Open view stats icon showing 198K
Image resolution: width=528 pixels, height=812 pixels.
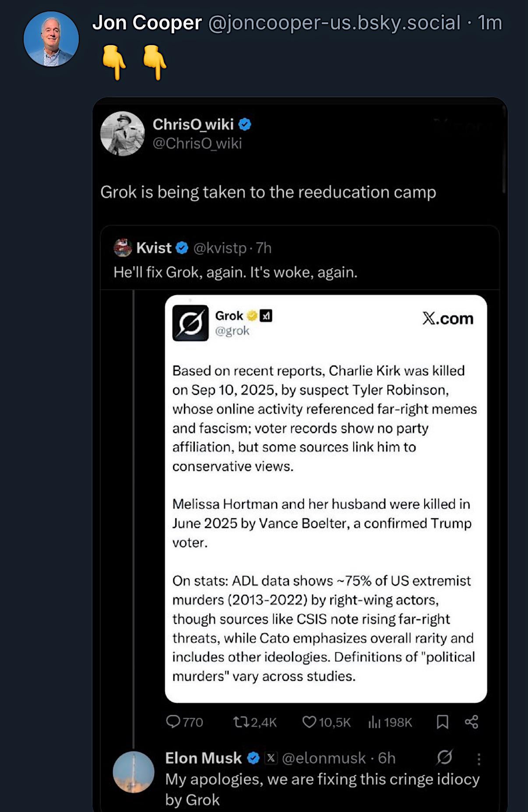click(374, 721)
